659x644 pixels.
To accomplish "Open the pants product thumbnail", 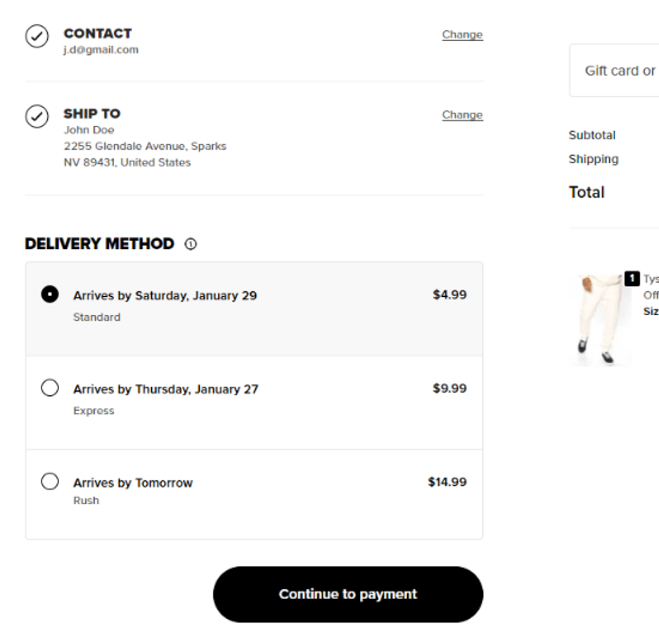I will click(600, 319).
